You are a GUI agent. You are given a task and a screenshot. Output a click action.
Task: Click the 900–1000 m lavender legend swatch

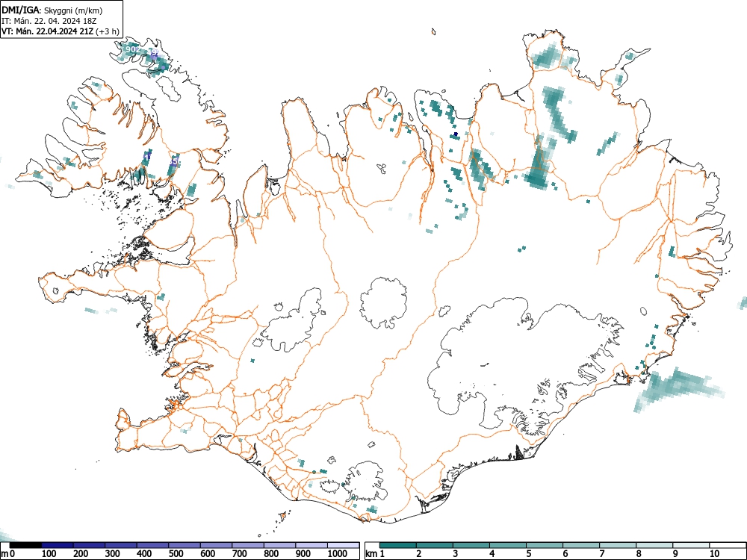(x=311, y=545)
